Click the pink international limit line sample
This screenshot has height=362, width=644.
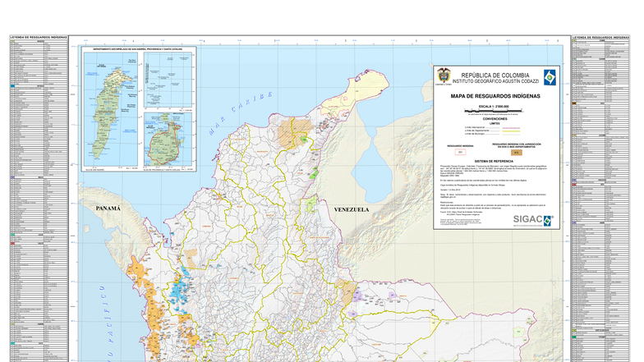(x=511, y=128)
